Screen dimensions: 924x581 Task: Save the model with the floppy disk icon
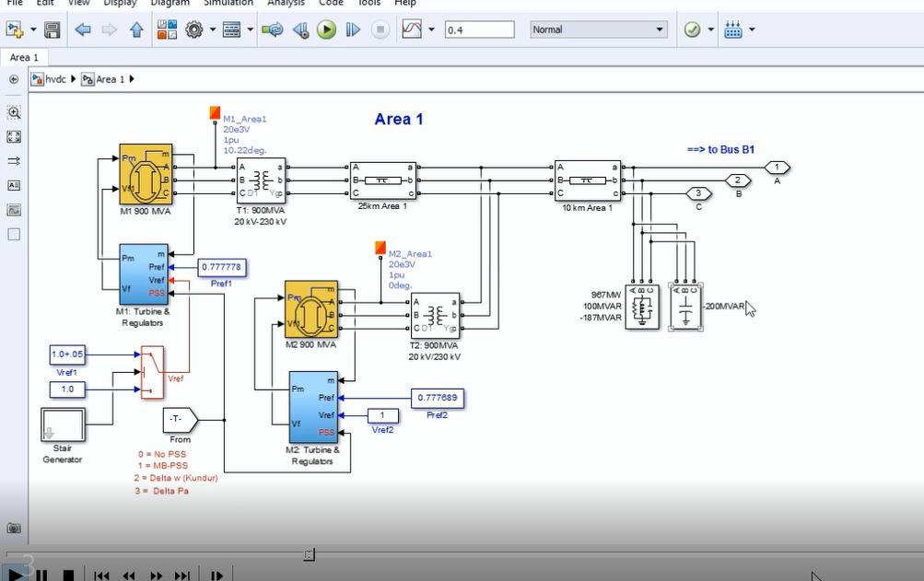point(53,30)
